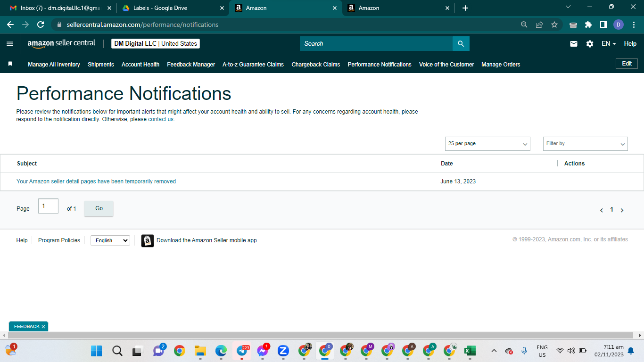Share this page from the address bar
Screen dimensions: 644x362
pyautogui.click(x=539, y=25)
